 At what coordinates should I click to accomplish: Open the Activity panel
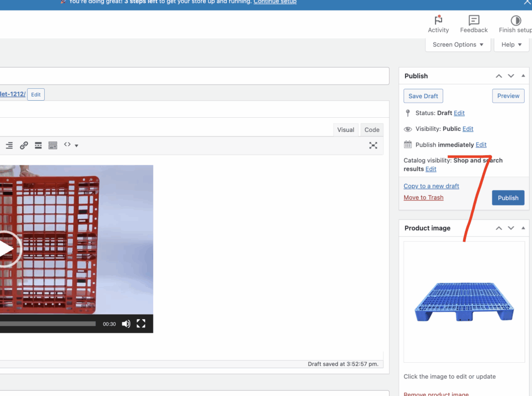pyautogui.click(x=438, y=24)
